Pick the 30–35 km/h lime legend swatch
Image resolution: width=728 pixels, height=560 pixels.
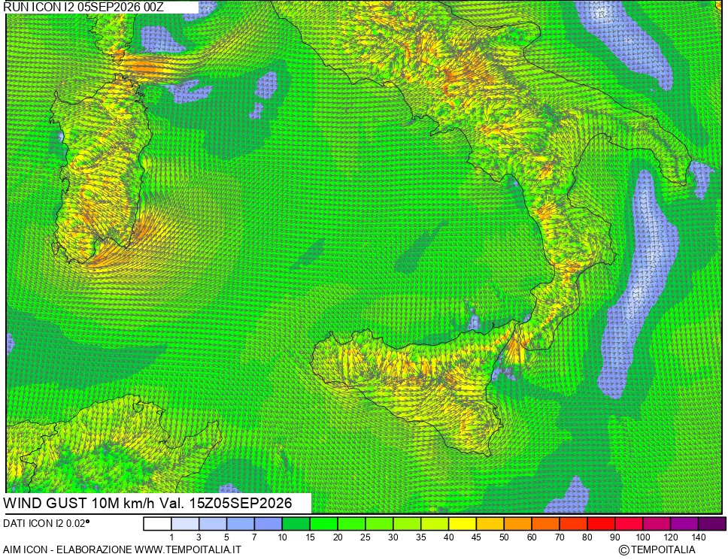(407, 524)
